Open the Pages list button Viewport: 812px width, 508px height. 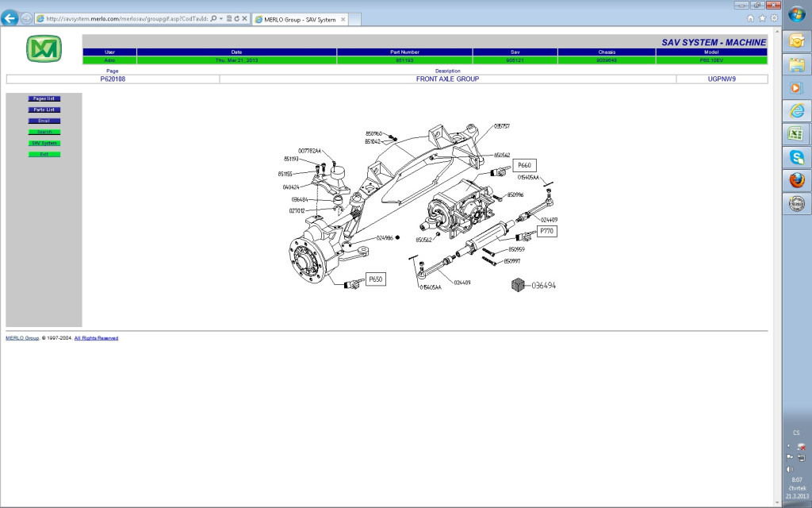[x=44, y=98]
